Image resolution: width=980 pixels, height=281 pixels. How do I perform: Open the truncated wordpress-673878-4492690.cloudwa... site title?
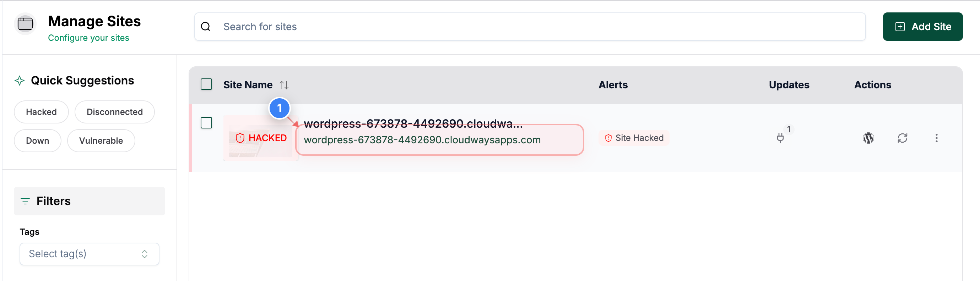(x=413, y=123)
